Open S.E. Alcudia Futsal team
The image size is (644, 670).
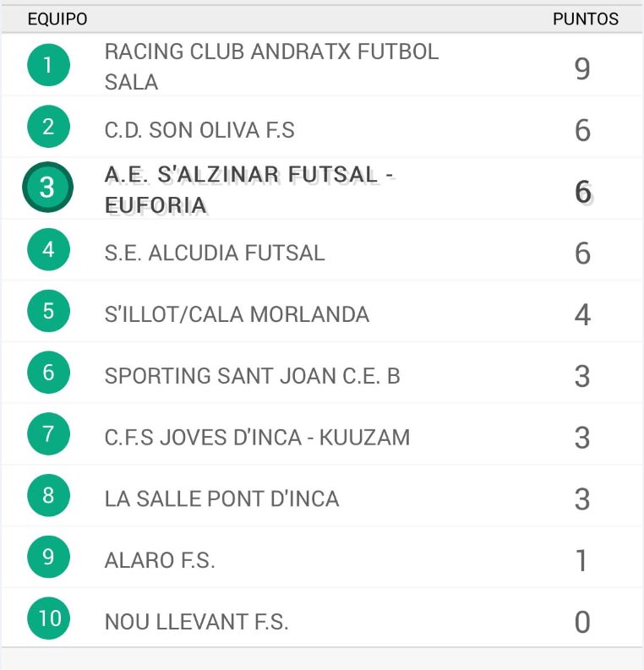215,253
